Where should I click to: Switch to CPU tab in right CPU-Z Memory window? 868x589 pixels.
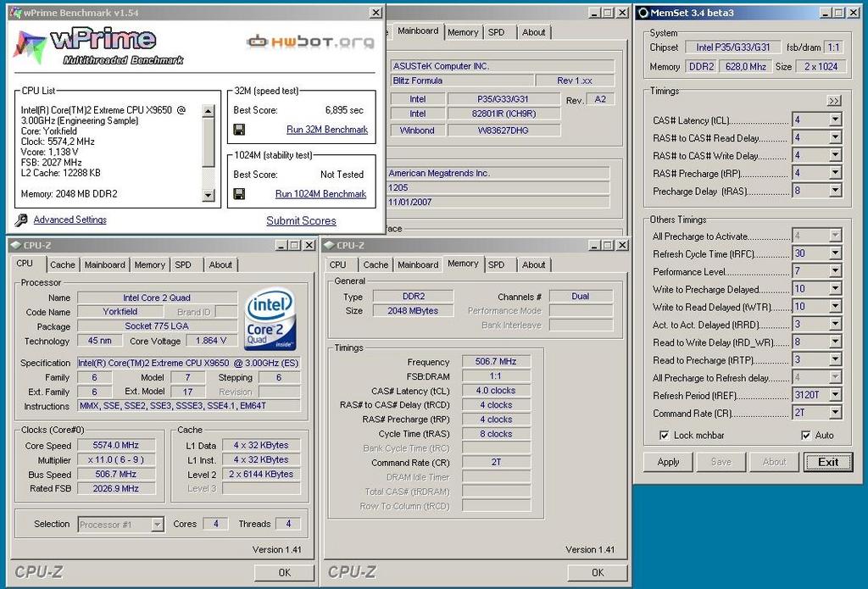(x=337, y=264)
